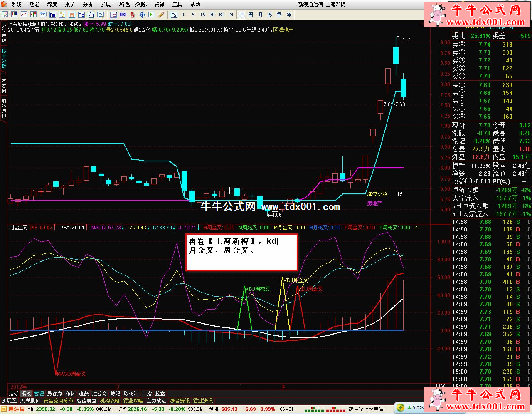Click the green plus tray icon
The width and height of the screenshot is (532, 414).
[400, 408]
